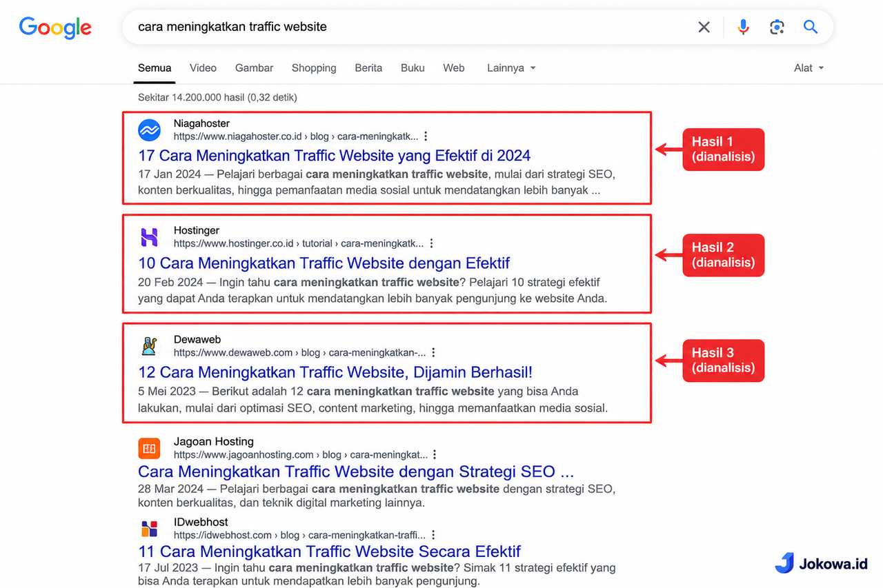The width and height of the screenshot is (883, 588).
Task: Click the Niagahoster favicon
Action: (x=149, y=130)
